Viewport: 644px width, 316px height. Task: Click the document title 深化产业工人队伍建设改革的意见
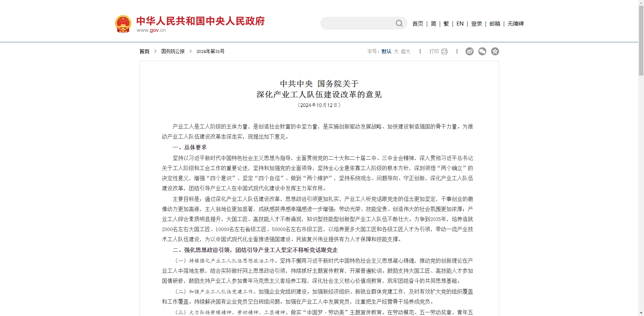[319, 95]
